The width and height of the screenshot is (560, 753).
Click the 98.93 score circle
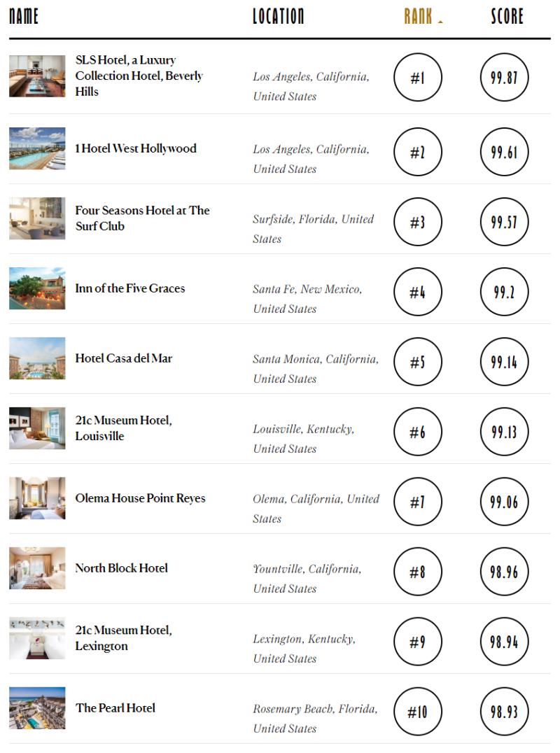504,712
